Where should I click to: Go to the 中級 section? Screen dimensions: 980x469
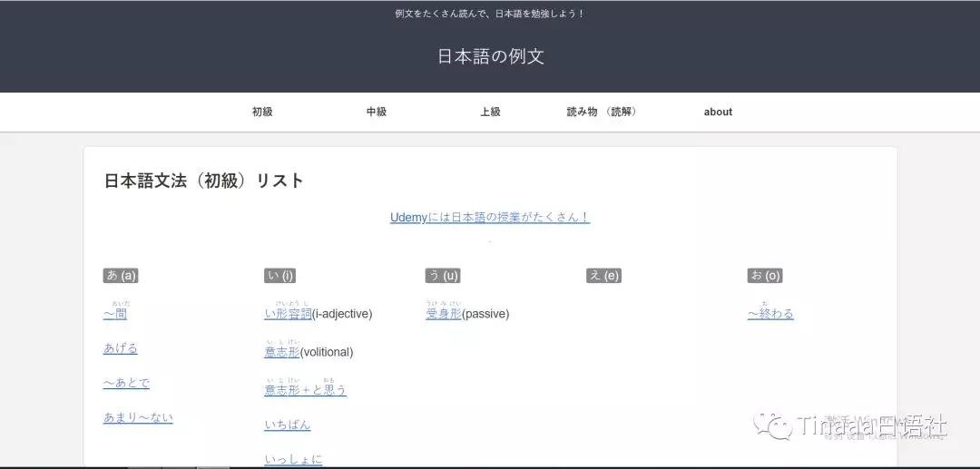coord(377,112)
